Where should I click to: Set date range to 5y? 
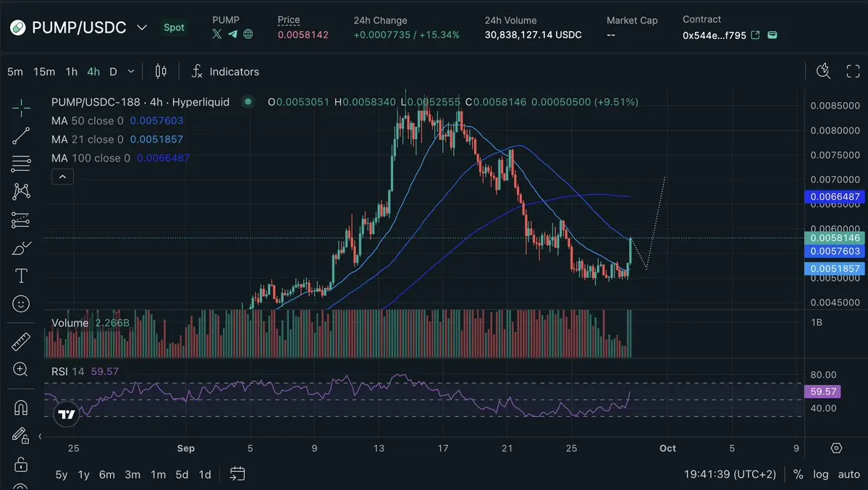[62, 475]
